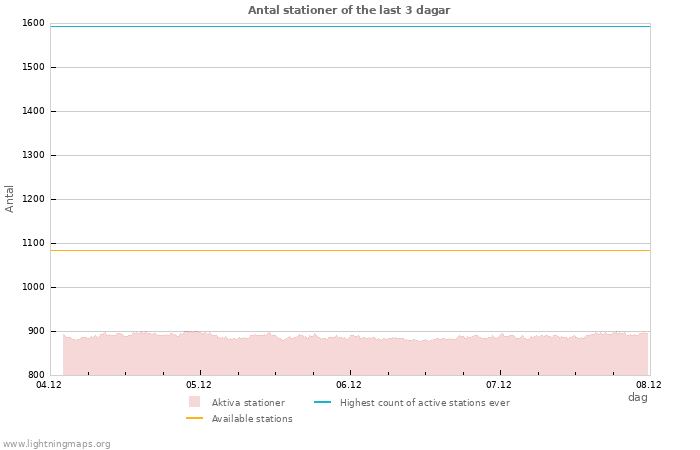This screenshot has width=700, height=450.
Task: Click the 06.12 date tick label
Action: pyautogui.click(x=349, y=384)
